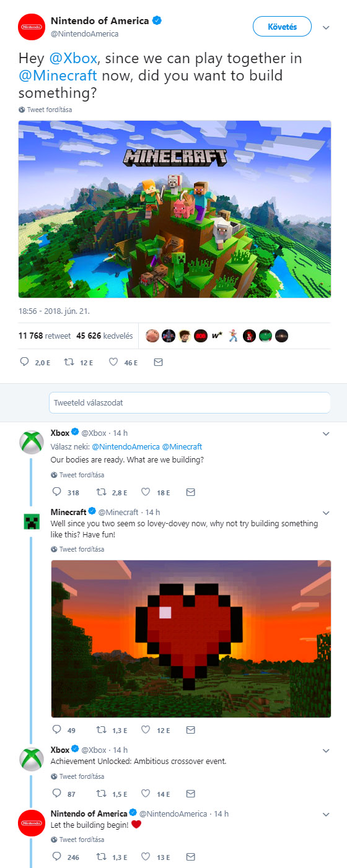Open the @Minecraft mention in main tweet
Screen dimensions: 347x868
point(58,76)
